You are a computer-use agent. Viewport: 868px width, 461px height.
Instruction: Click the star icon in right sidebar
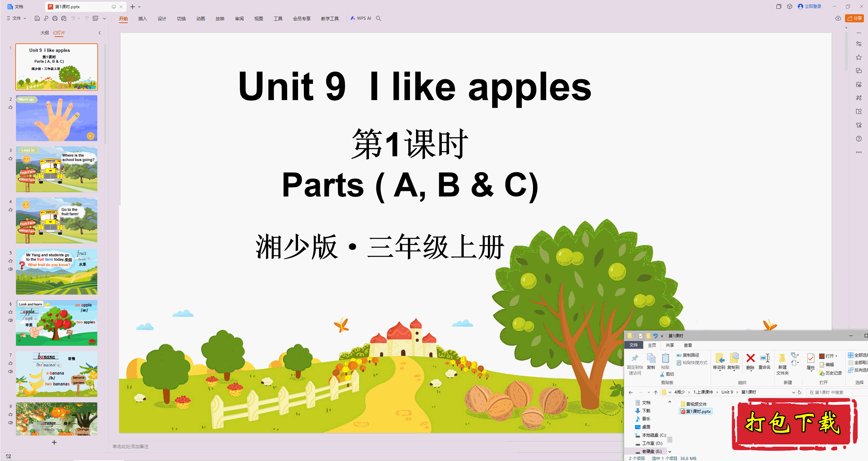click(859, 57)
